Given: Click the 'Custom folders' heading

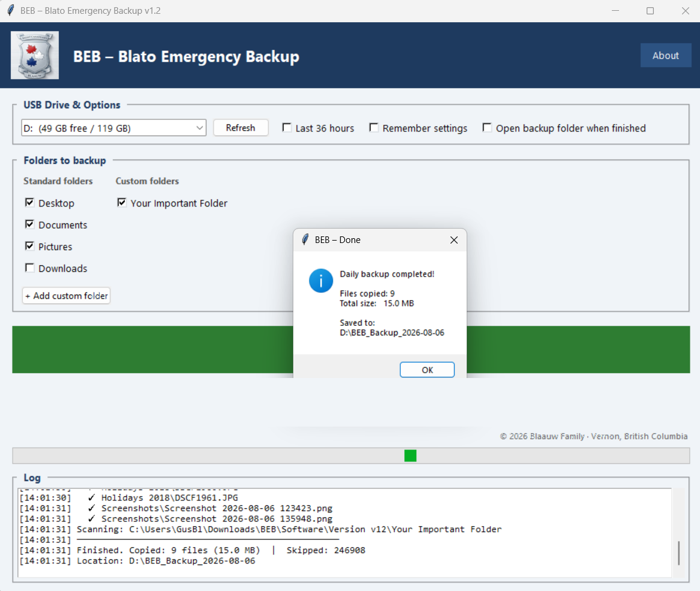Looking at the screenshot, I should pos(148,181).
